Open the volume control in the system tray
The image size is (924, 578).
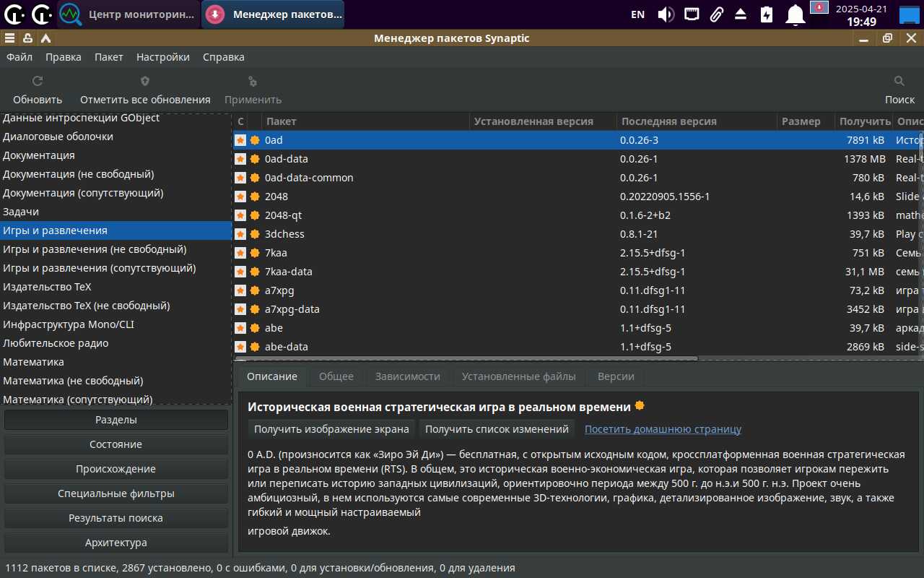click(666, 14)
